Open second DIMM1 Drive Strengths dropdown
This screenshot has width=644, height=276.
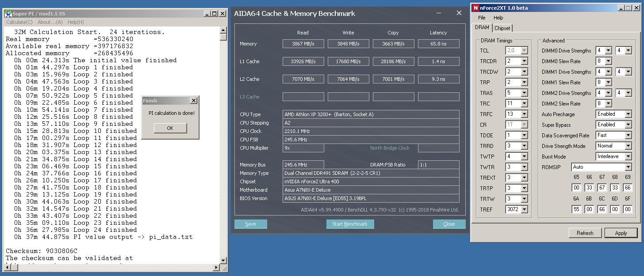629,72
